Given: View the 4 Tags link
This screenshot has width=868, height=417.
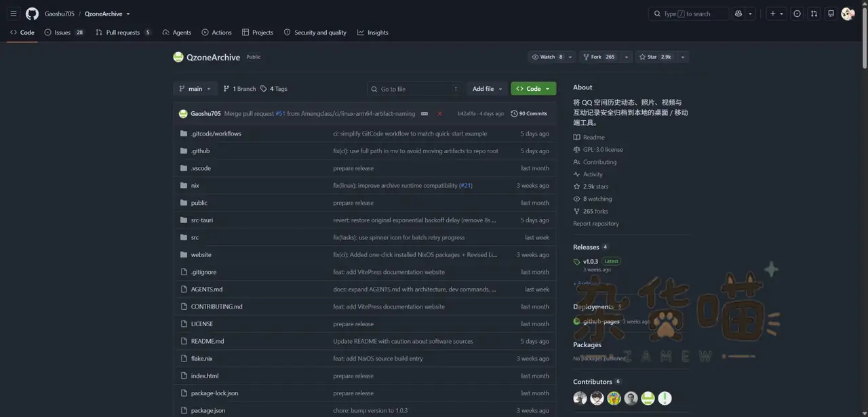Looking at the screenshot, I should [274, 89].
